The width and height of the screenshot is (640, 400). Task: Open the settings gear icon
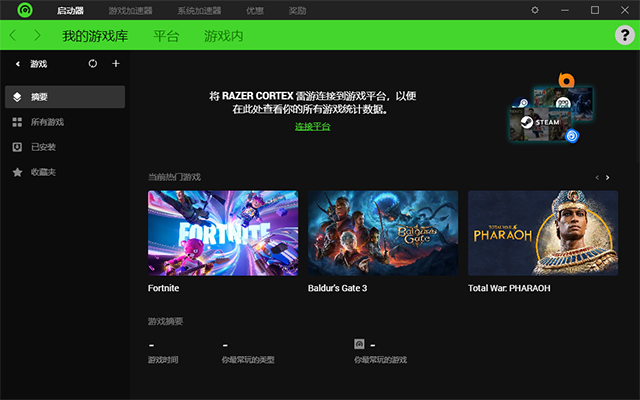pyautogui.click(x=535, y=10)
